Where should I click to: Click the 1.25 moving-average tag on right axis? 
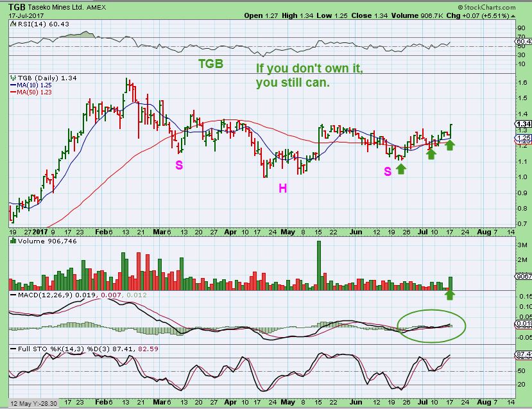[523, 138]
